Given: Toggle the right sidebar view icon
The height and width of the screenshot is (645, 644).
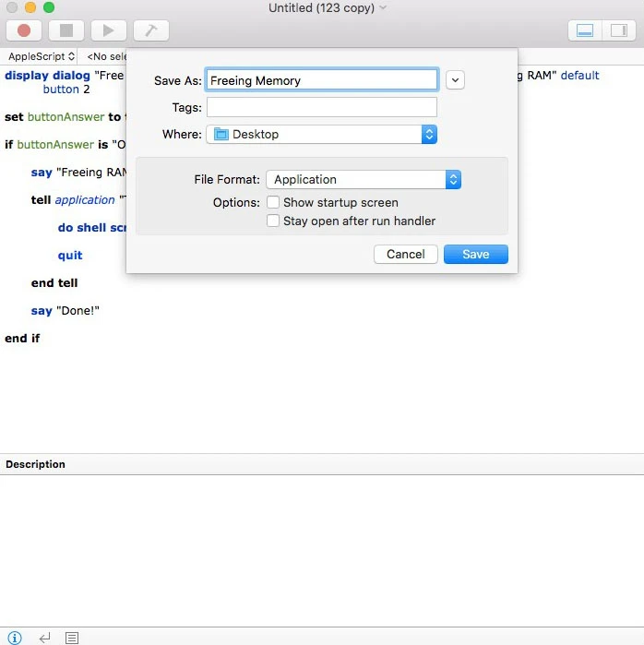Looking at the screenshot, I should (619, 30).
